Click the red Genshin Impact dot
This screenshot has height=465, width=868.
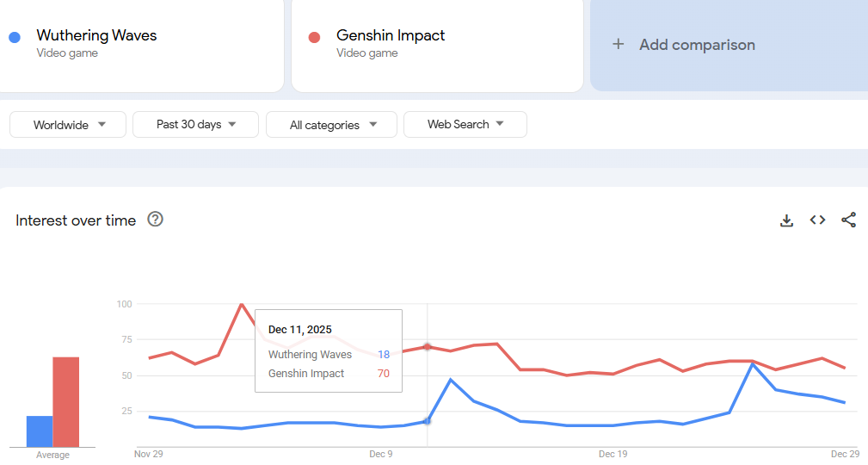pyautogui.click(x=314, y=37)
